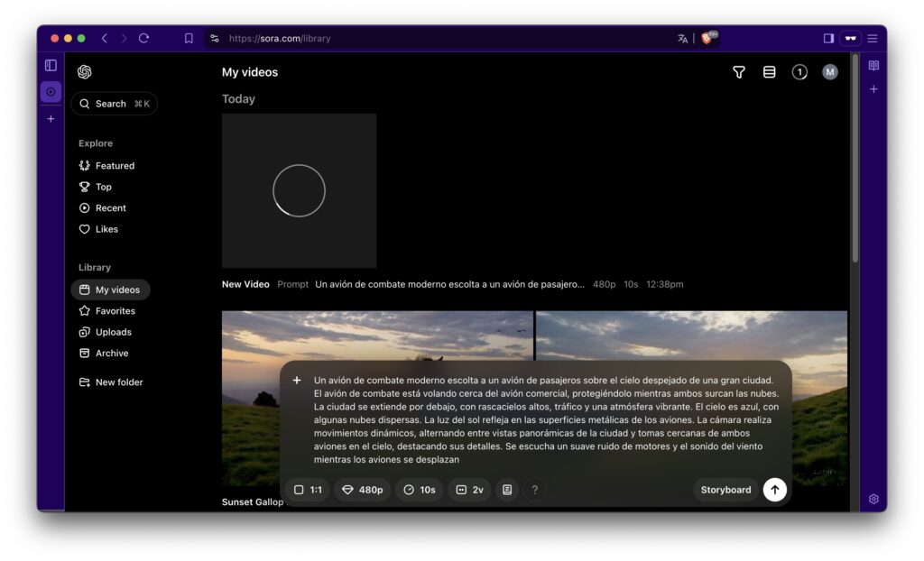This screenshot has height=561, width=924.
Task: Click the Sunset Gallop title
Action: 253,502
